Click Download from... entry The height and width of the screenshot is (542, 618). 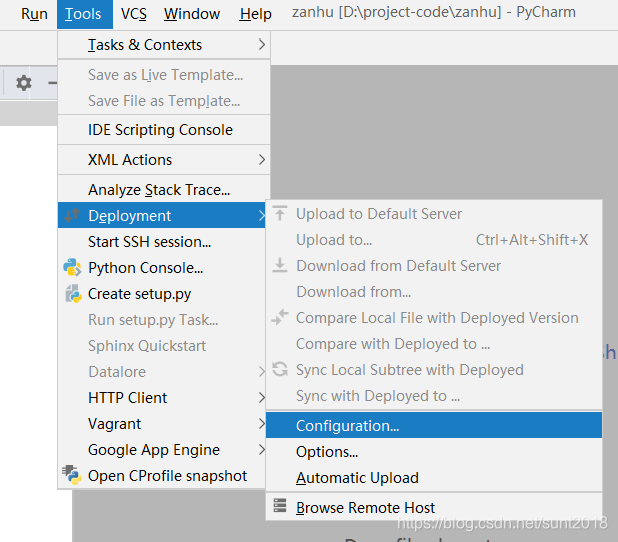coord(434,292)
